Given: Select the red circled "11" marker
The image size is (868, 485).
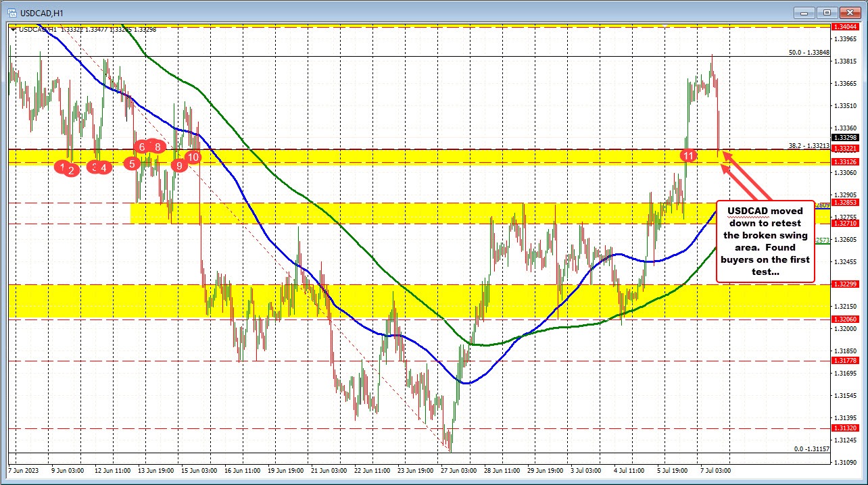Looking at the screenshot, I should tap(689, 155).
